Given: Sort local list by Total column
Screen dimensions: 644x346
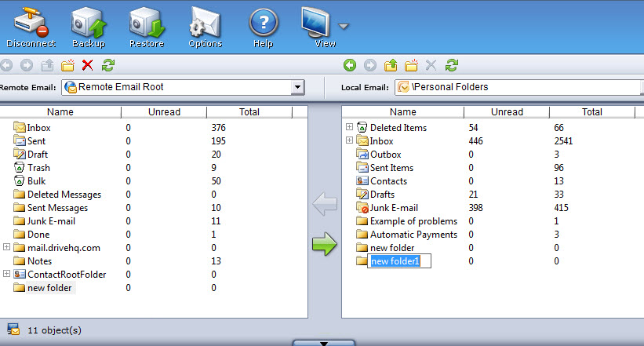Looking at the screenshot, I should click(592, 112).
